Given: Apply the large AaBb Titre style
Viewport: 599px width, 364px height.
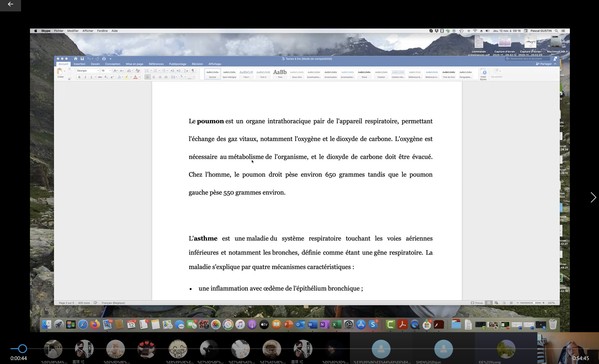Looking at the screenshot, I should tap(280, 73).
